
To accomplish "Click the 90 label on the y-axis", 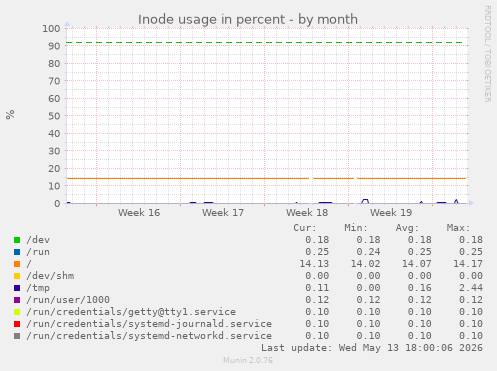I will click(54, 46).
